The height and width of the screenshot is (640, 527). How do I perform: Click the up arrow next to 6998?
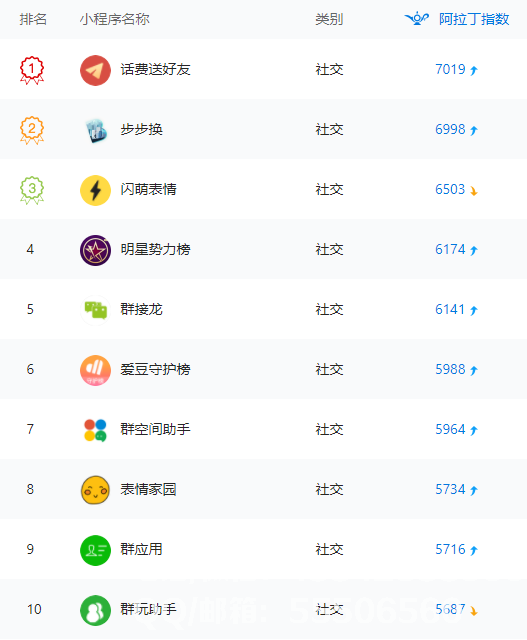pos(474,130)
